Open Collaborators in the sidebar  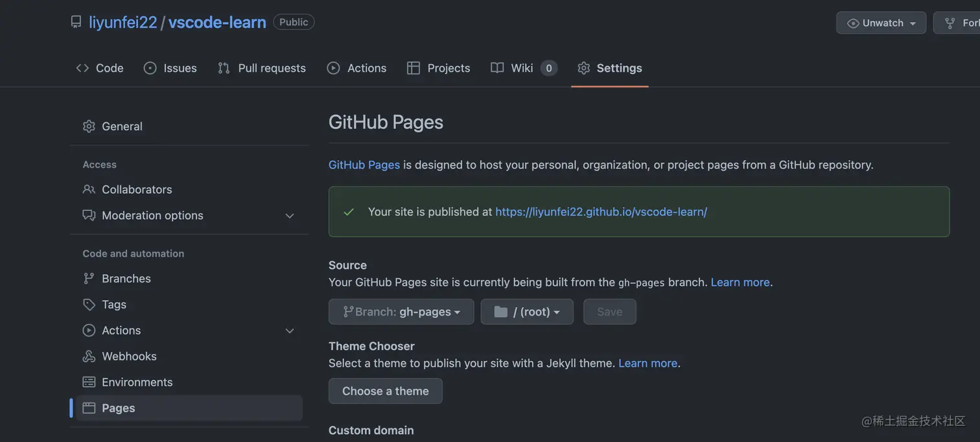[x=189, y=189]
